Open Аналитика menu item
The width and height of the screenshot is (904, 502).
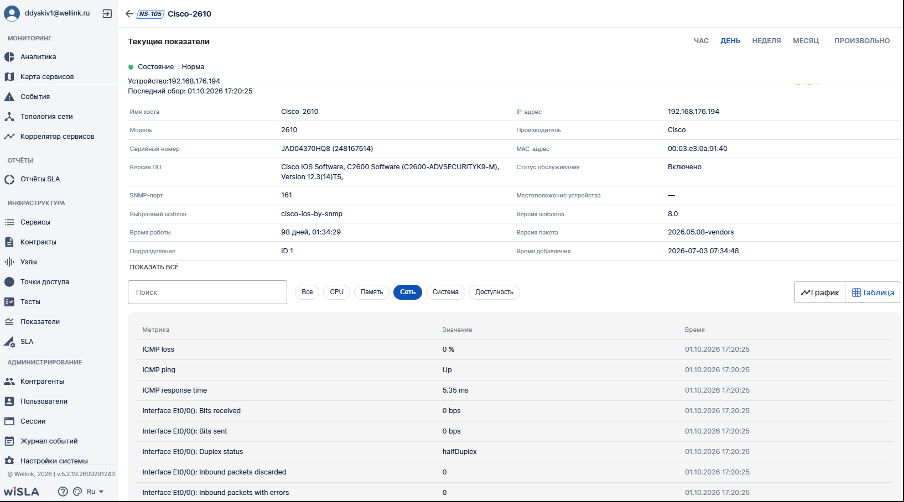tap(38, 56)
